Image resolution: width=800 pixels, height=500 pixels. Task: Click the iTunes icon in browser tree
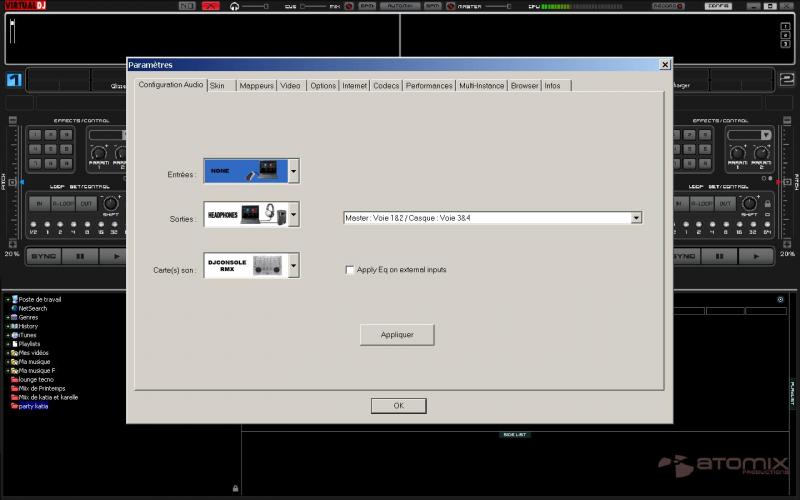coord(14,335)
